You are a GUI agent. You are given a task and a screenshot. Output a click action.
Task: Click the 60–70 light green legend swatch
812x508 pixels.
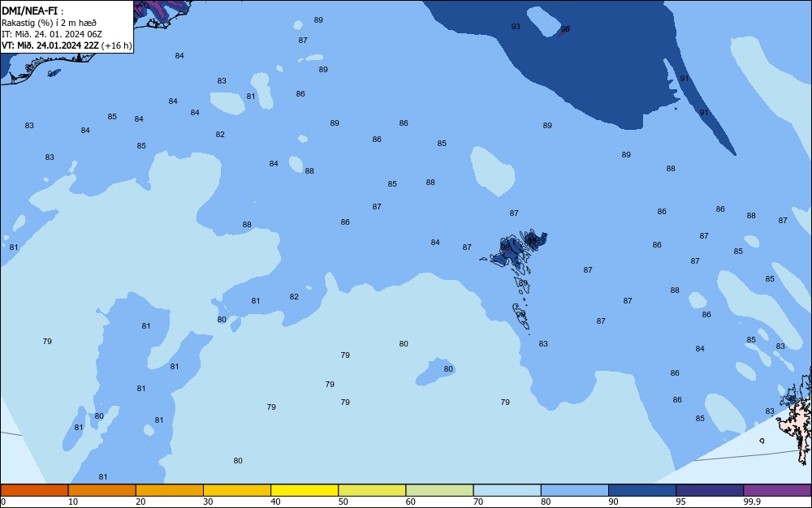pyautogui.click(x=439, y=490)
